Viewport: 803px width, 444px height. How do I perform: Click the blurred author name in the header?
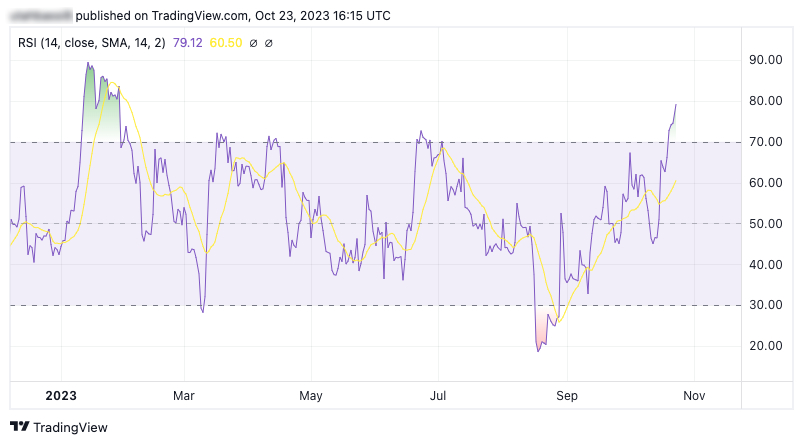pos(39,16)
